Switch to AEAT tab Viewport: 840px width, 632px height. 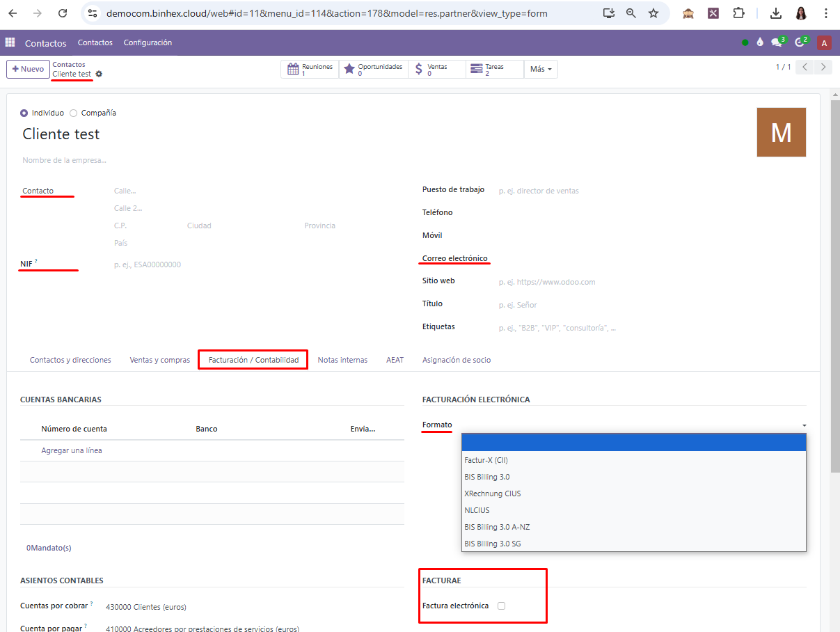coord(395,360)
